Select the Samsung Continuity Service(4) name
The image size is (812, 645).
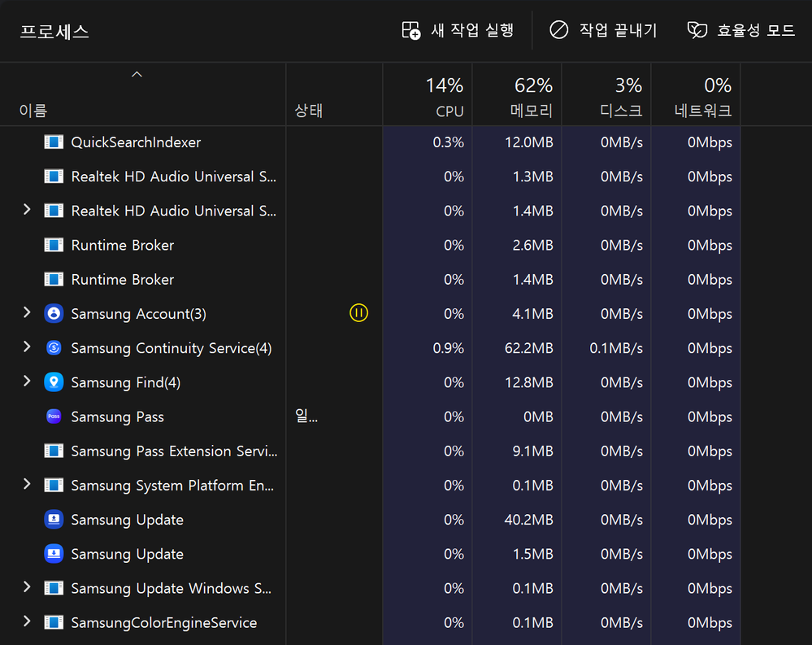(x=172, y=348)
